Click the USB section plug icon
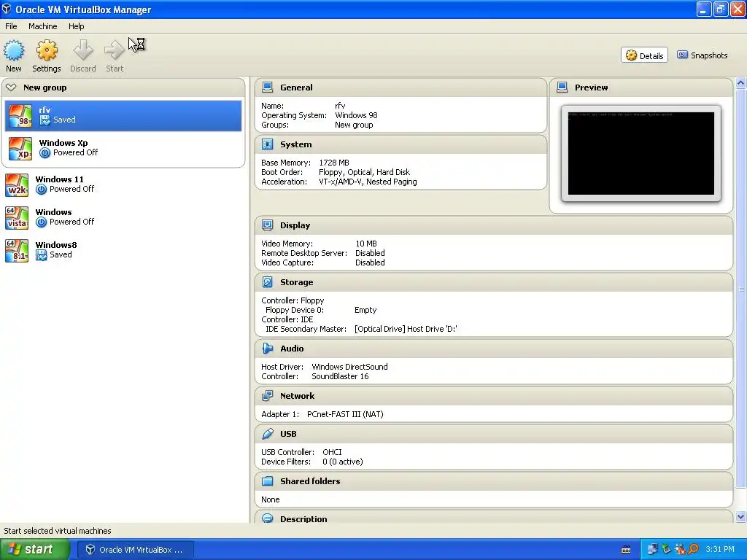The height and width of the screenshot is (560, 747). pyautogui.click(x=268, y=434)
